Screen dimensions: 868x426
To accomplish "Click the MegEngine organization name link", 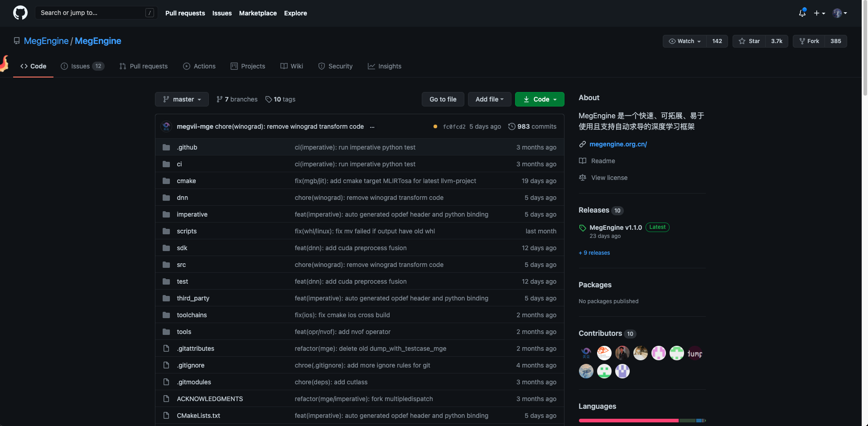I will 46,41.
